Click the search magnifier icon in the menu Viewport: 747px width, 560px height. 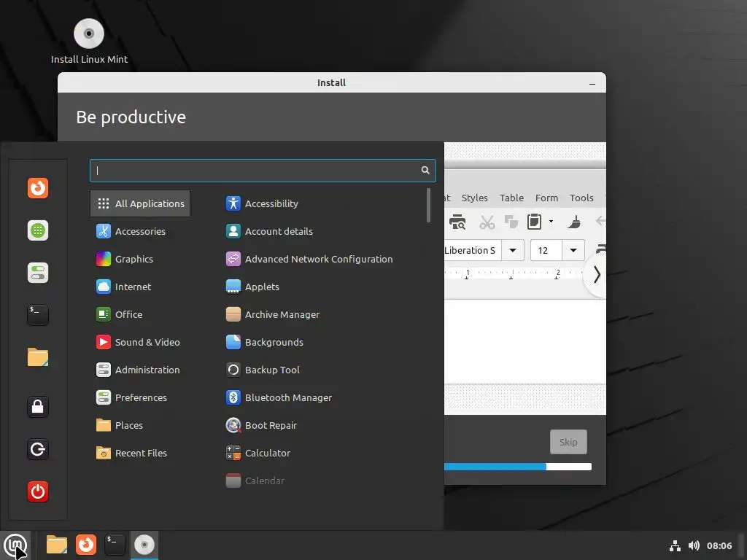pyautogui.click(x=425, y=170)
